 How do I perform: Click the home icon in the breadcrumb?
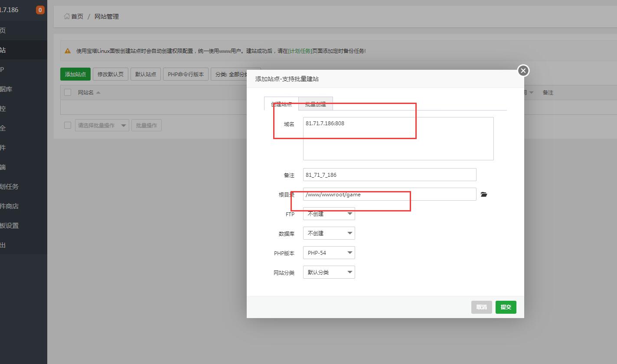point(67,16)
